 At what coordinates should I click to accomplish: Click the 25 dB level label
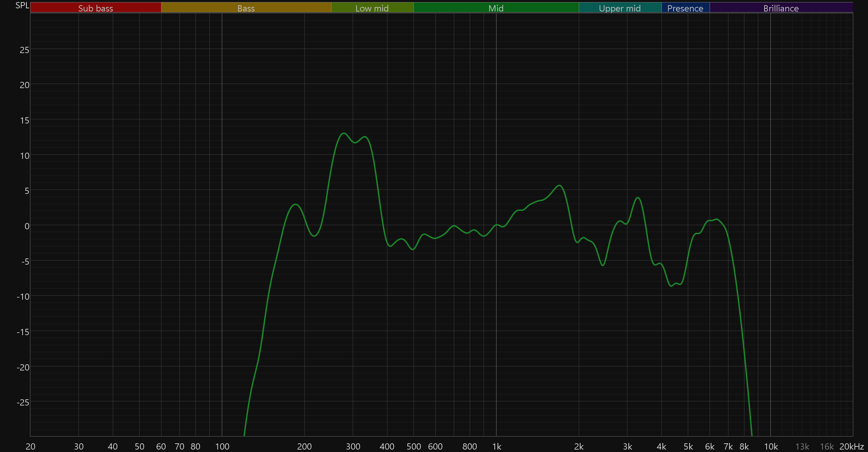[x=24, y=50]
